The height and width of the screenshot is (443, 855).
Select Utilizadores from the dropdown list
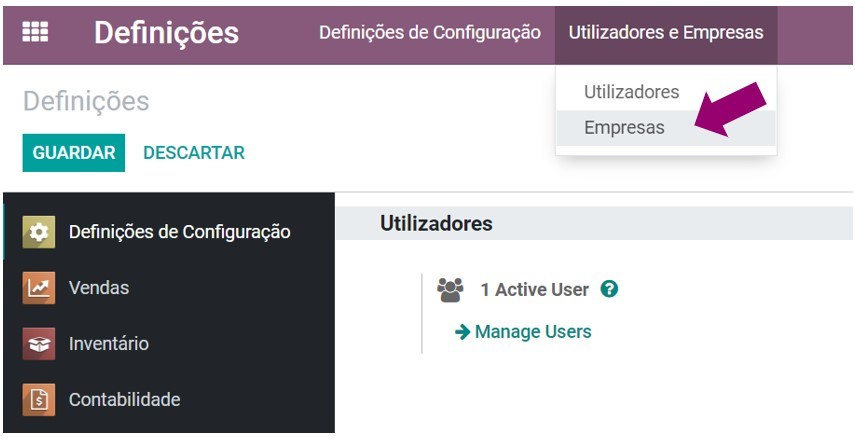click(x=631, y=92)
